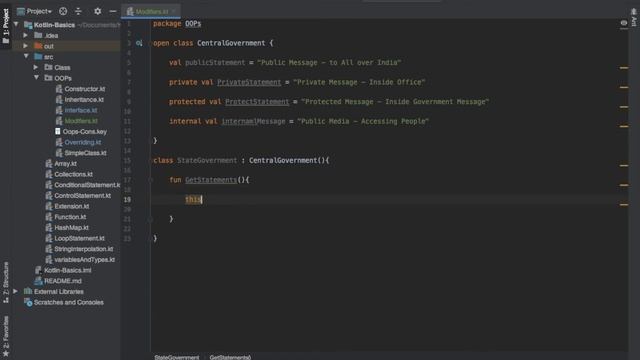Screen dimensions: 640x360
Task: Select the .idea folder icon
Action: [x=38, y=36]
